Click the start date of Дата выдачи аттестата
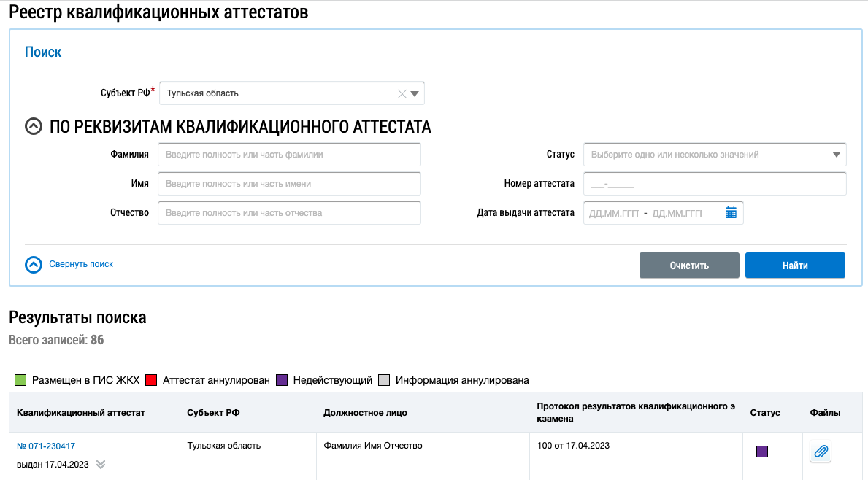Image resolution: width=868 pixels, height=480 pixels. [x=613, y=213]
